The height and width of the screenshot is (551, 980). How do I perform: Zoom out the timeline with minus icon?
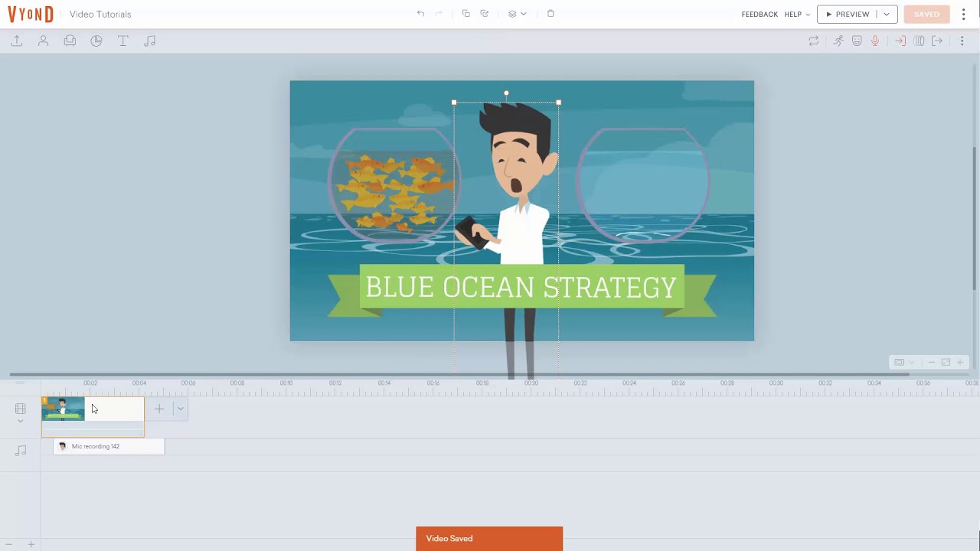pyautogui.click(x=9, y=544)
